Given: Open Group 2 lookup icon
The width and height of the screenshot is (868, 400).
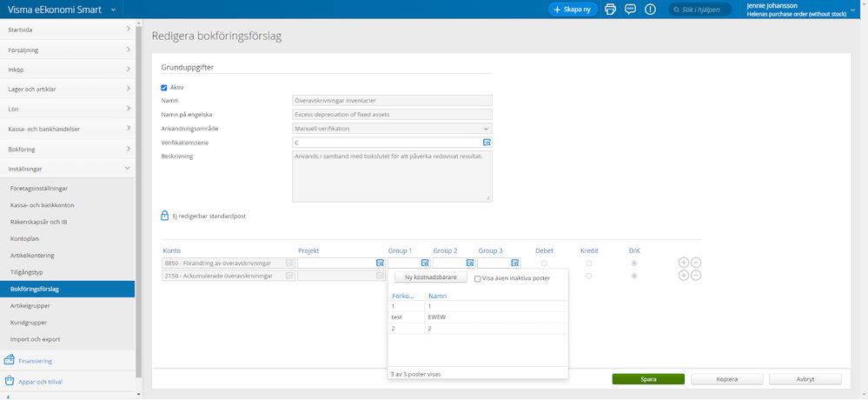Looking at the screenshot, I should tap(469, 263).
